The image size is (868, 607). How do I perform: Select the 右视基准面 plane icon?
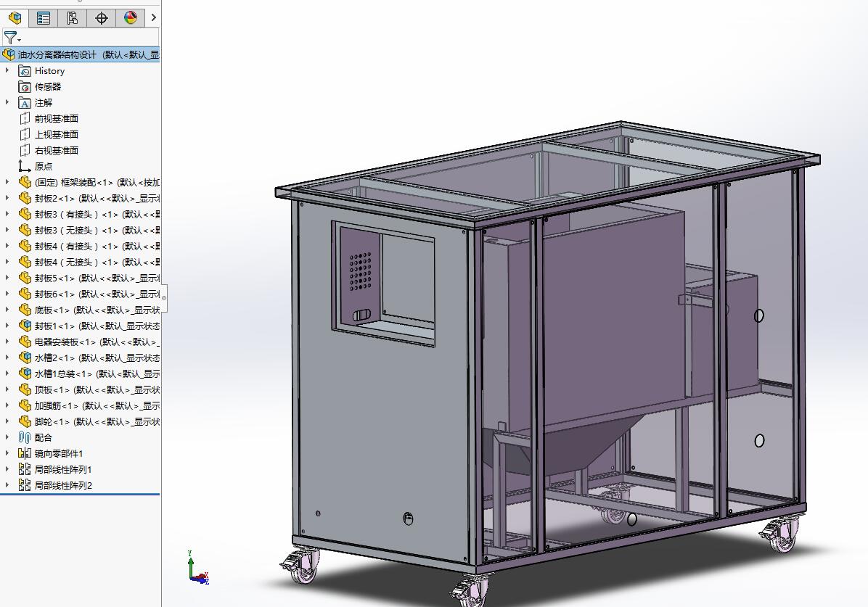click(25, 151)
